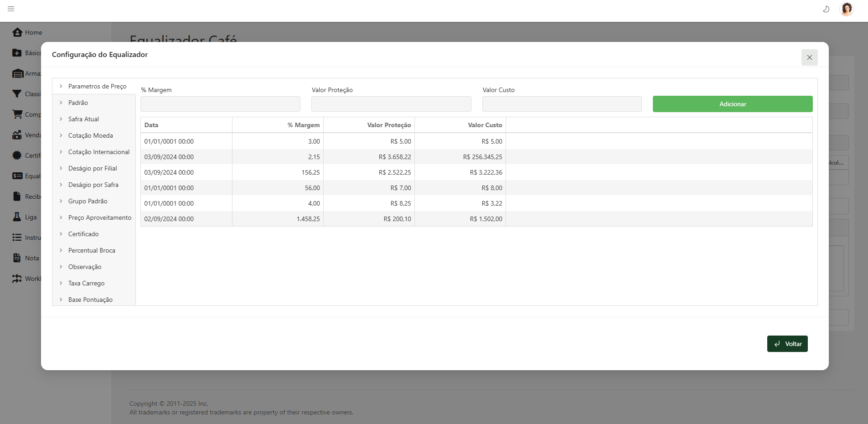Click the Liga flask icon
Image resolution: width=868 pixels, height=424 pixels.
17,217
